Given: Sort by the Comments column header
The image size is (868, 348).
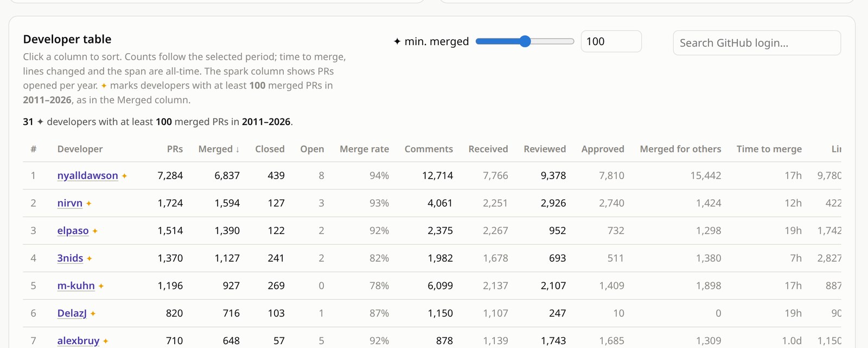Looking at the screenshot, I should point(429,149).
